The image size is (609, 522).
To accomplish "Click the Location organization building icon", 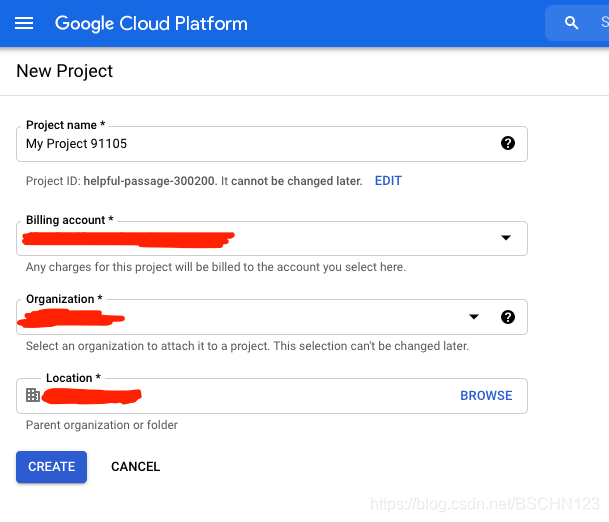I will pyautogui.click(x=33, y=395).
